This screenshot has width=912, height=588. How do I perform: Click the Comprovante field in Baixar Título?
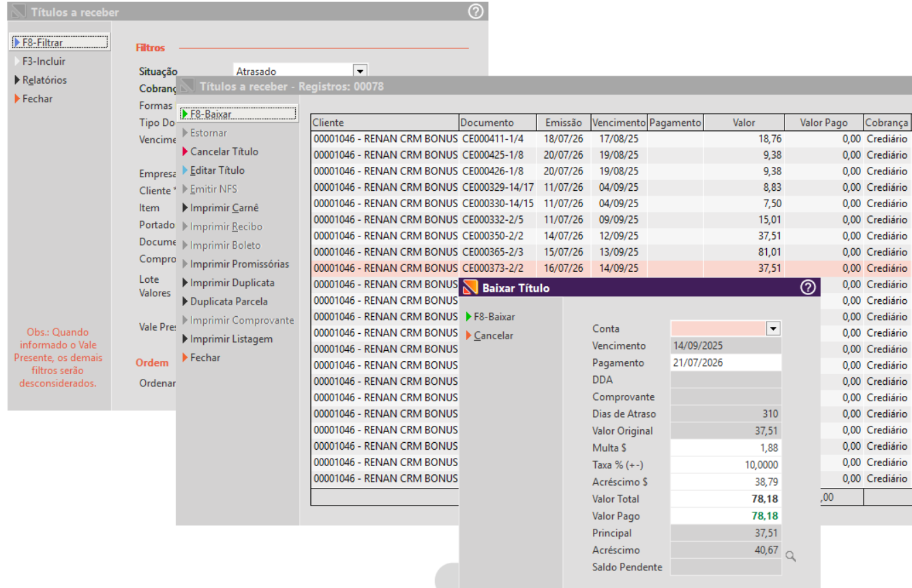click(726, 397)
